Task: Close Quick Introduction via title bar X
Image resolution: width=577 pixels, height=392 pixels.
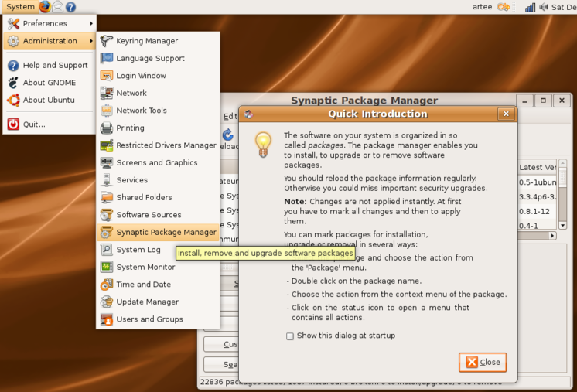Action: click(x=506, y=114)
